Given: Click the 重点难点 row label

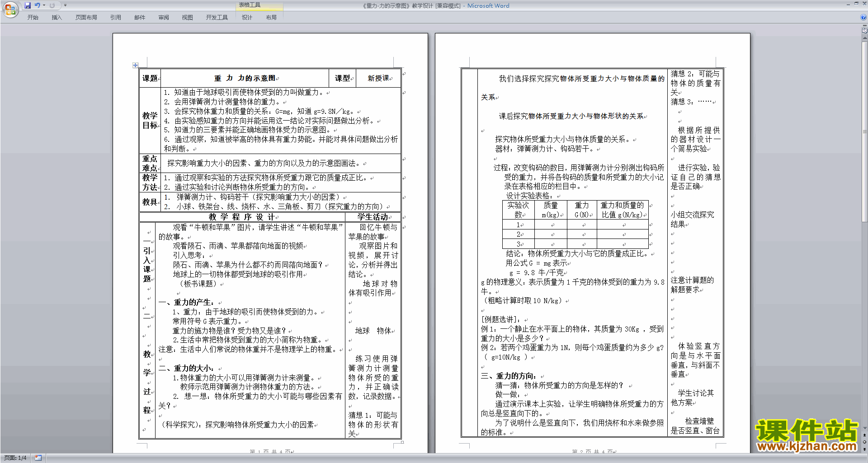Looking at the screenshot, I should point(150,164).
